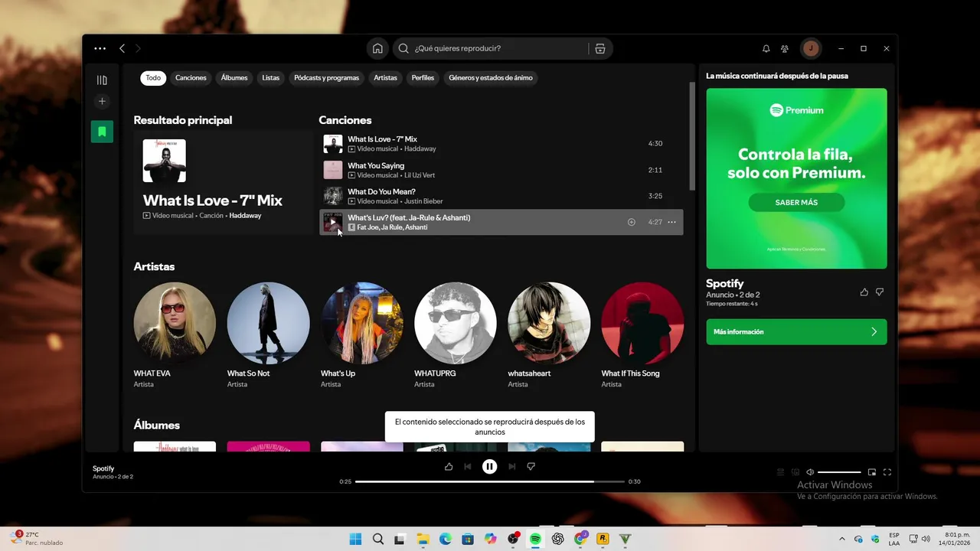This screenshot has width=980, height=551.
Task: Like the ad with thumbs up in player bar
Action: tap(449, 466)
